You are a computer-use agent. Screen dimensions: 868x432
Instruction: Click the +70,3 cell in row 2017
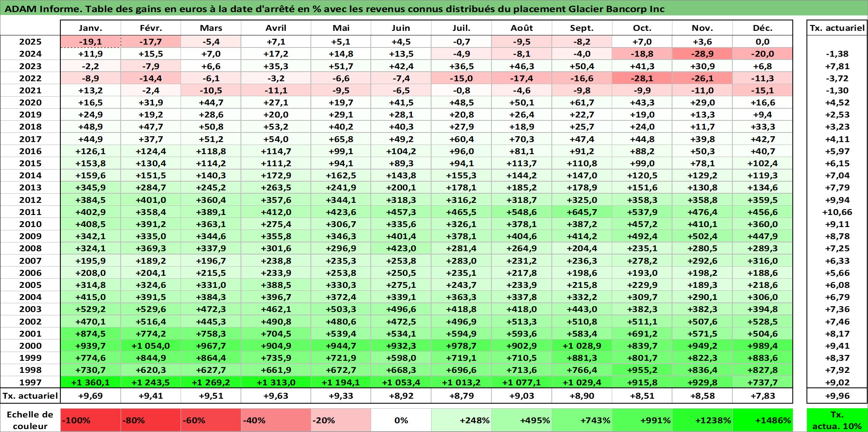pyautogui.click(x=521, y=139)
